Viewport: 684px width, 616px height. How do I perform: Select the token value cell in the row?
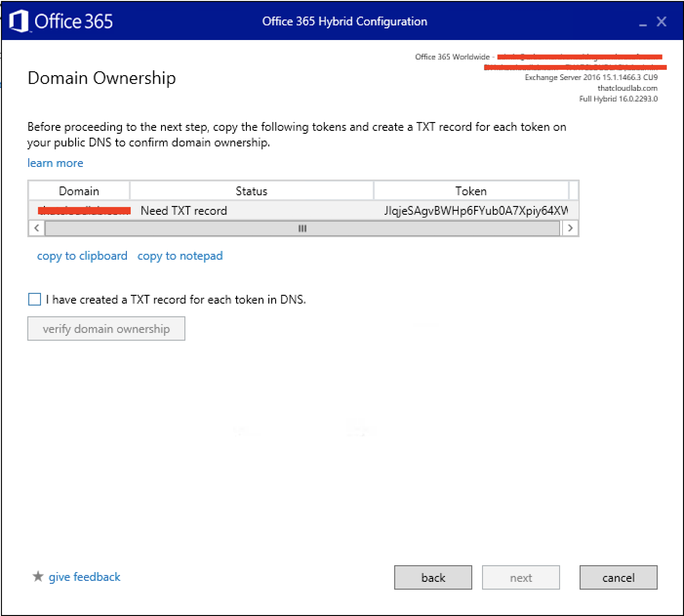[x=475, y=210]
